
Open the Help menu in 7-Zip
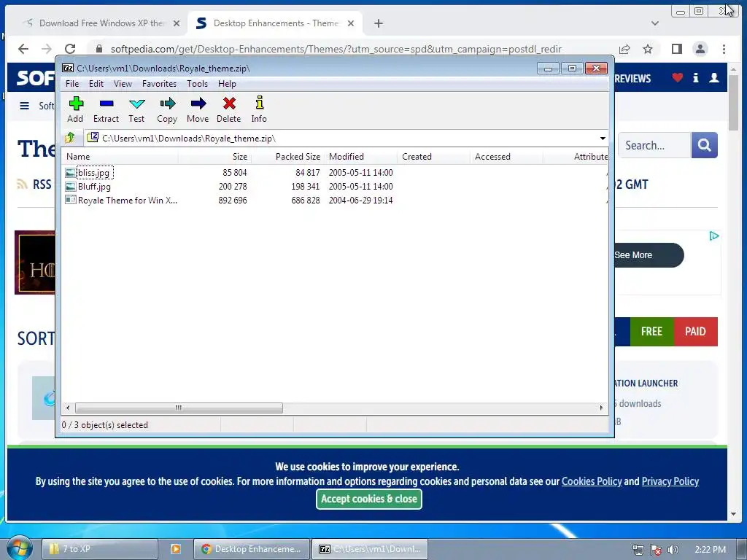tap(227, 84)
